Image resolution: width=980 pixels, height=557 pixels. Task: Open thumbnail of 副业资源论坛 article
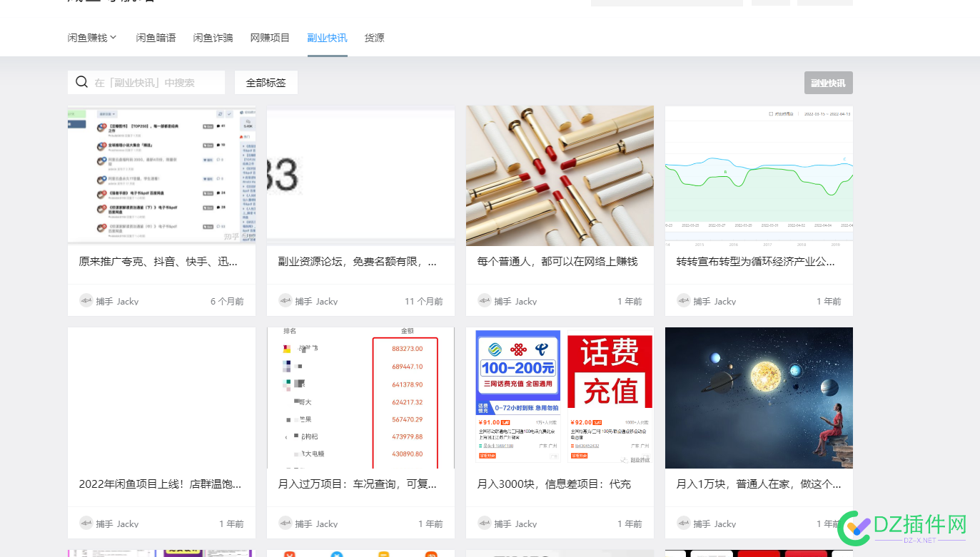coord(360,176)
